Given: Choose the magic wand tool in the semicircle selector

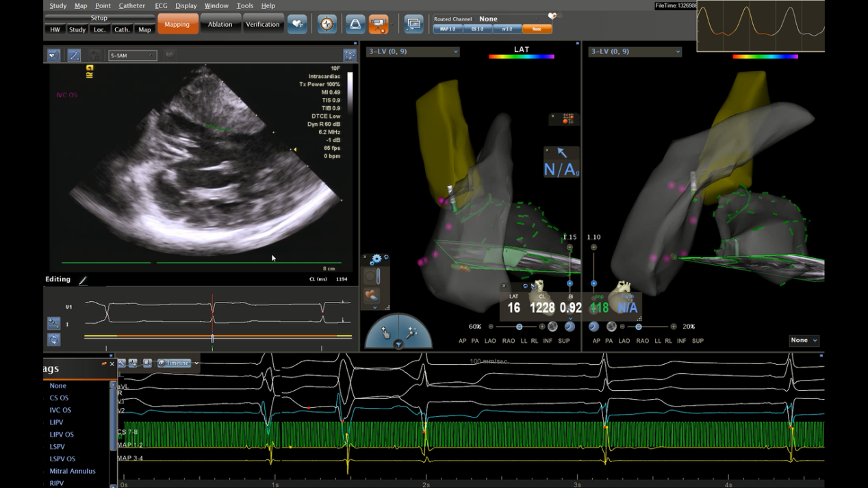Looking at the screenshot, I should point(411,332).
